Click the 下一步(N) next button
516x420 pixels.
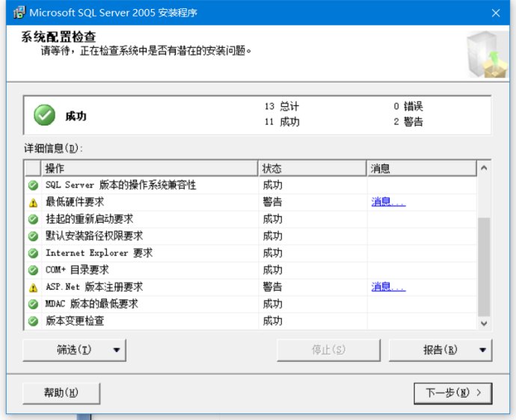pyautogui.click(x=453, y=393)
